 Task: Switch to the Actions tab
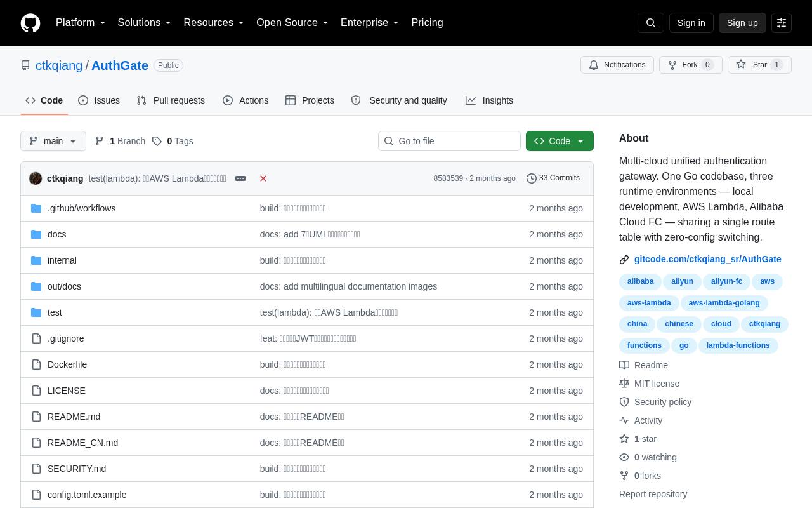click(x=246, y=100)
